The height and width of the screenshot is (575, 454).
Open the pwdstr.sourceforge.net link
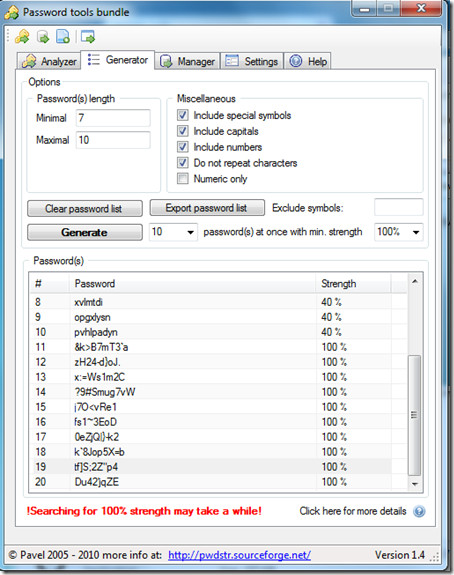coord(239,555)
